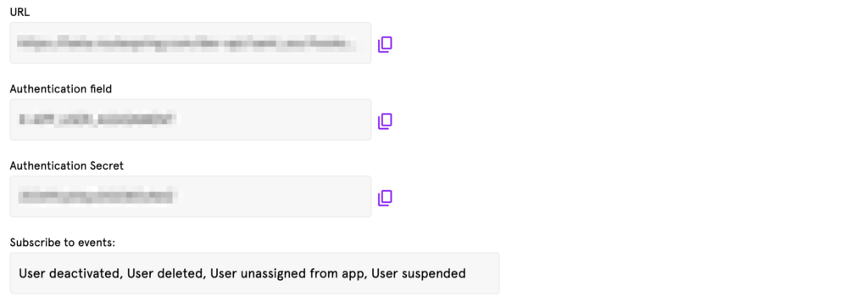Image resolution: width=868 pixels, height=308 pixels.
Task: Copy the URL value with its copy icon
Action: [x=385, y=44]
